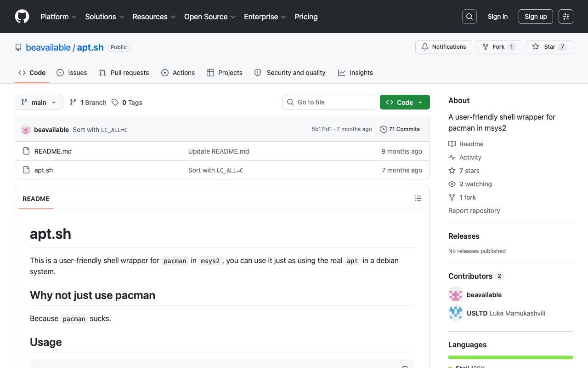Click the branch icon next to 1 Branch

(73, 103)
